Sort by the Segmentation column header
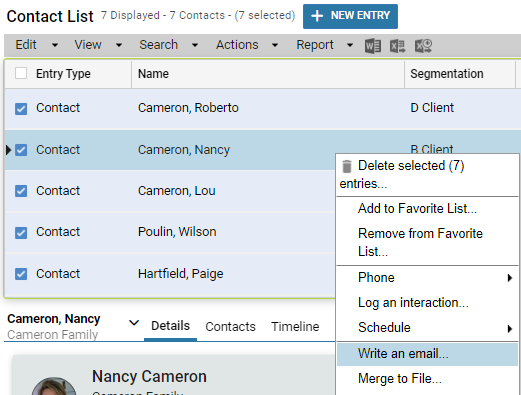The image size is (521, 395). 447,74
